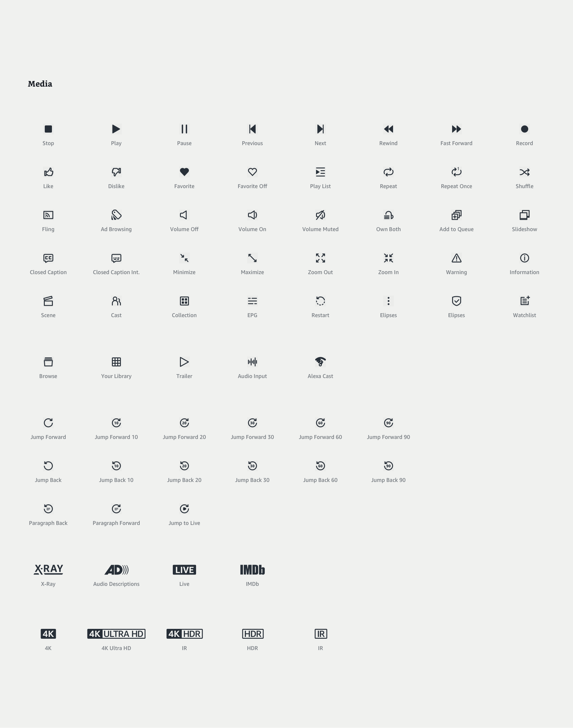The height and width of the screenshot is (728, 573).
Task: Click the Fling cast icon
Action: (48, 215)
